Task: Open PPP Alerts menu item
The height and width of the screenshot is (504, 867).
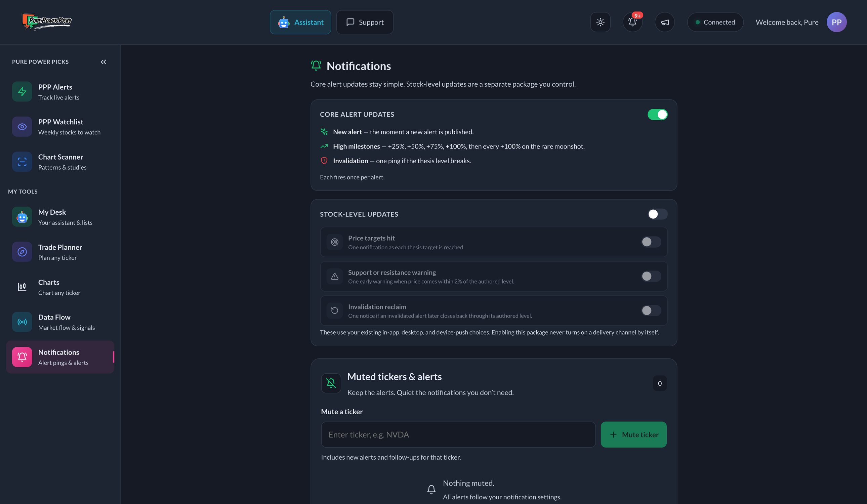Action: (x=60, y=91)
